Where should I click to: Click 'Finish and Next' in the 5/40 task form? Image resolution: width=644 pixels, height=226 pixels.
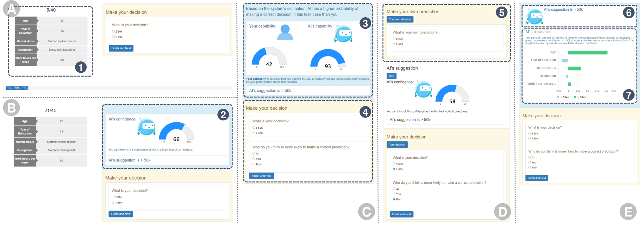point(121,48)
